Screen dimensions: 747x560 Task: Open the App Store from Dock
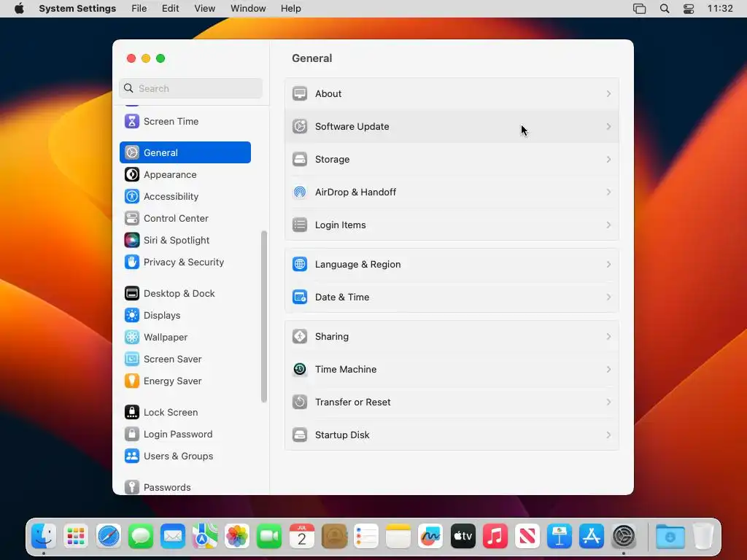coord(592,537)
